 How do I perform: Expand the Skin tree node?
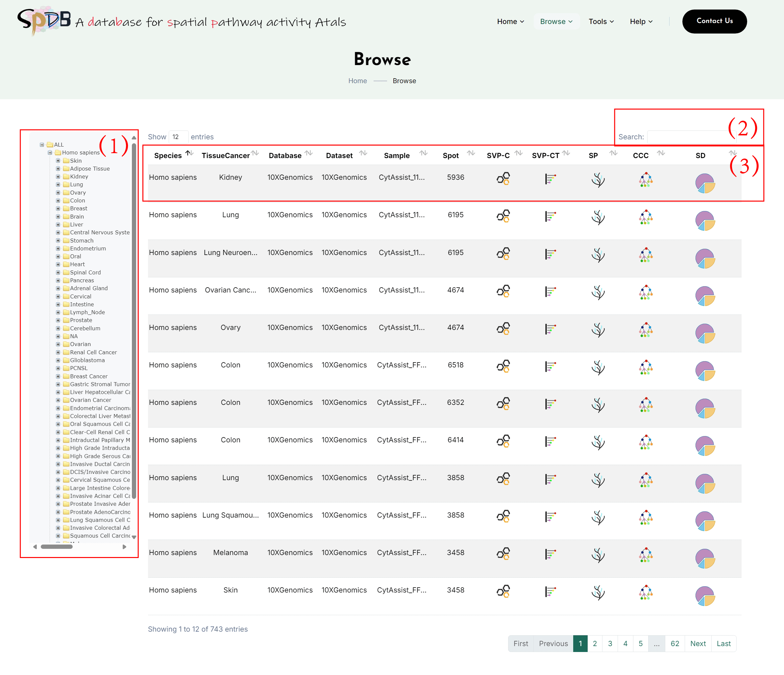click(58, 160)
